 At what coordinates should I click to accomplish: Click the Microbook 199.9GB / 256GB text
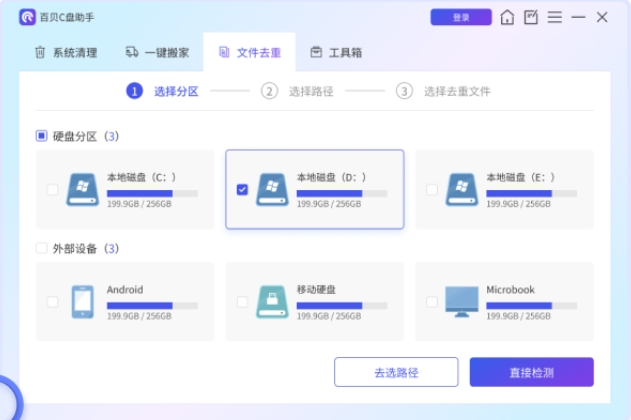(519, 316)
